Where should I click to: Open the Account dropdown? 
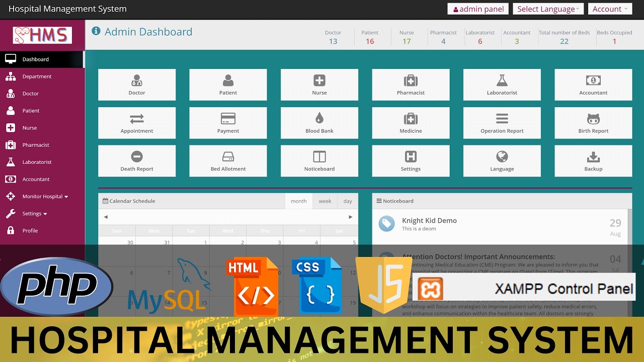(x=610, y=9)
